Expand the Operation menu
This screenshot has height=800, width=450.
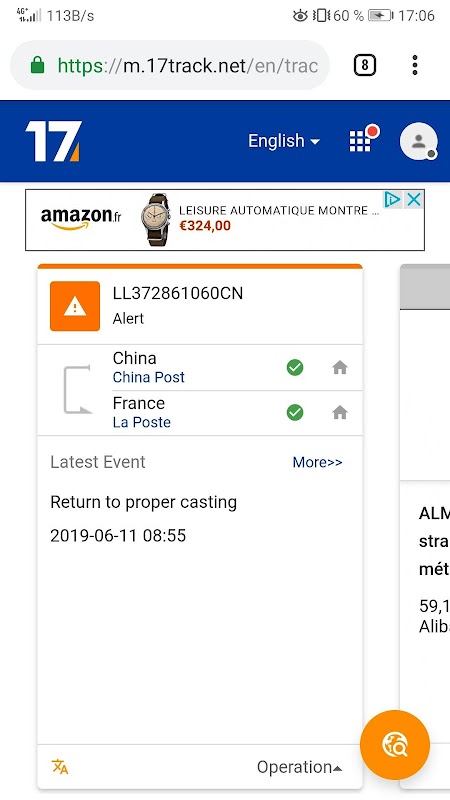[299, 767]
